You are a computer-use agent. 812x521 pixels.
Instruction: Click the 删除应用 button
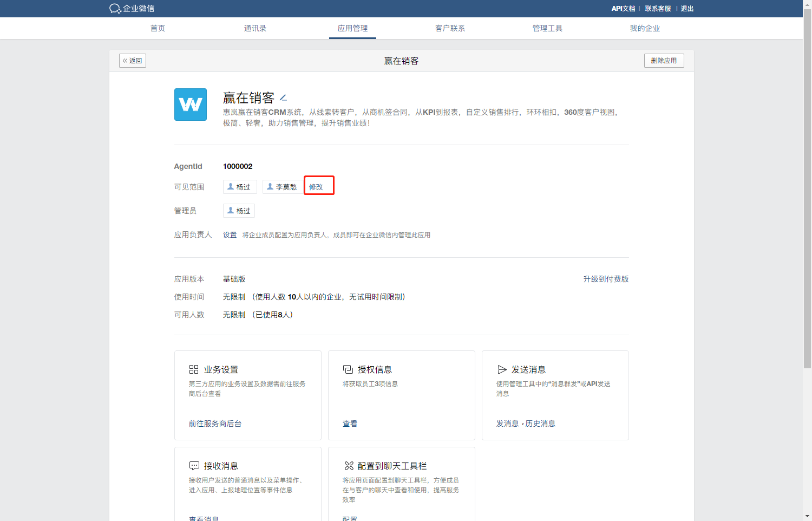[664, 61]
